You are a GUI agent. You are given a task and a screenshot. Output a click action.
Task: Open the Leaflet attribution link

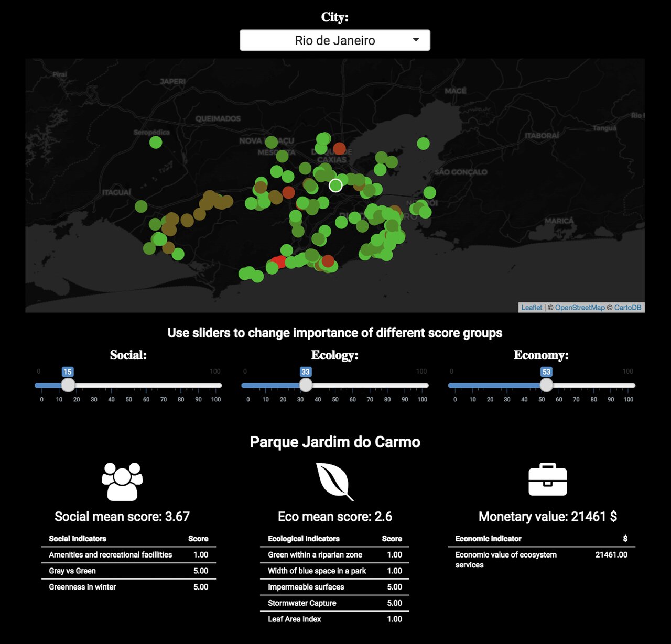[x=531, y=308]
